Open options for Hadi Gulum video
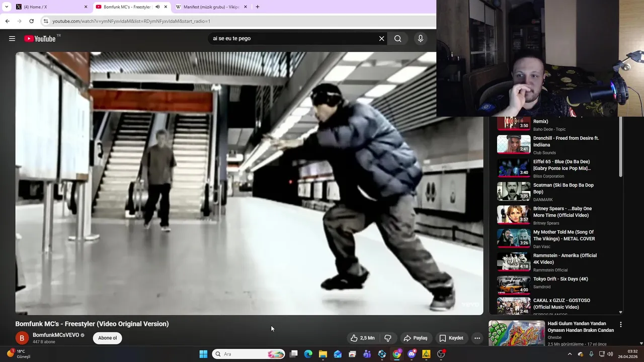 tap(621, 325)
